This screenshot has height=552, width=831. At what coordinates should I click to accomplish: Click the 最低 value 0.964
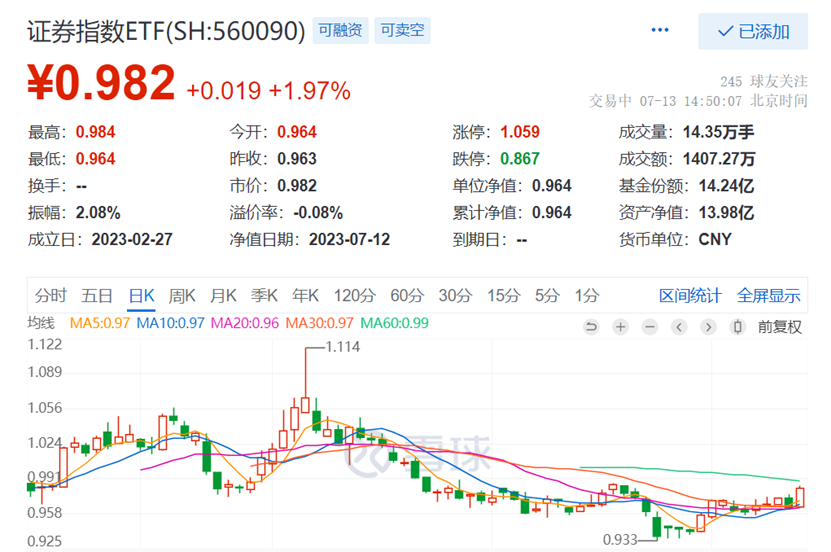point(95,159)
